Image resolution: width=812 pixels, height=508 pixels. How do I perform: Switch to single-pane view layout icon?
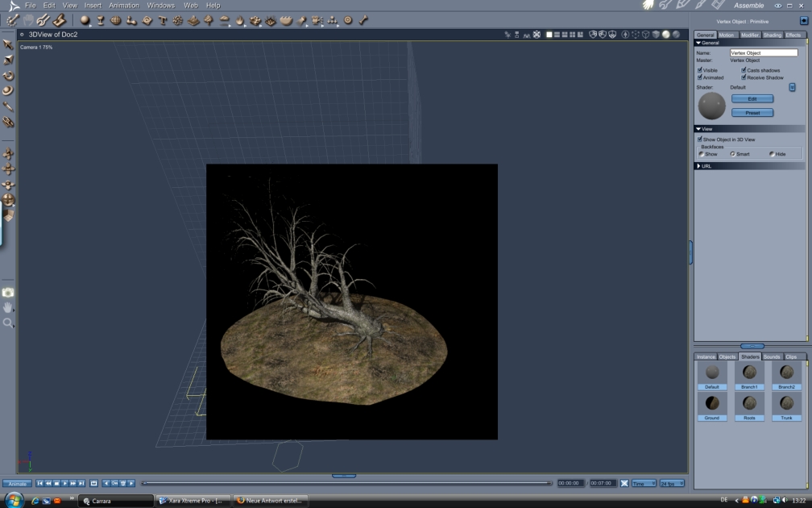549,35
